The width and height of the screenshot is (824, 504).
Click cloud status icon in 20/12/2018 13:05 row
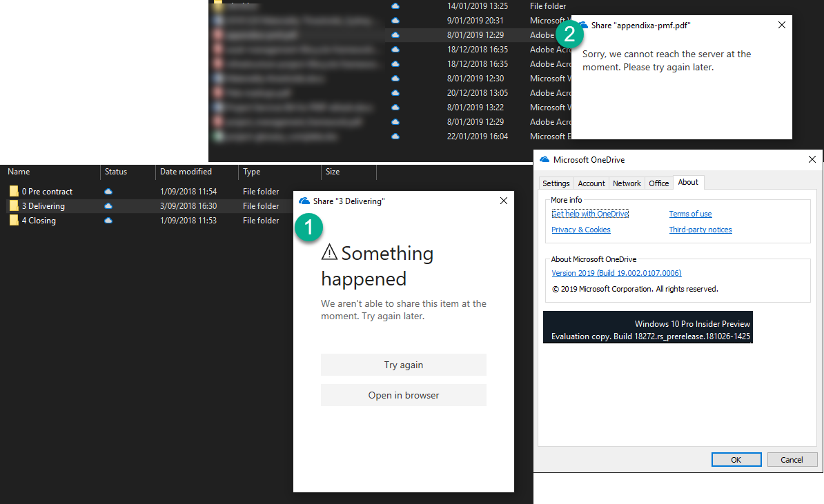(395, 93)
